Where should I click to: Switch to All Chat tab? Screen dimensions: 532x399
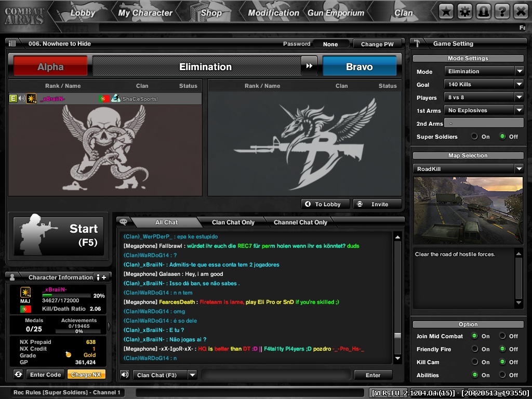166,222
